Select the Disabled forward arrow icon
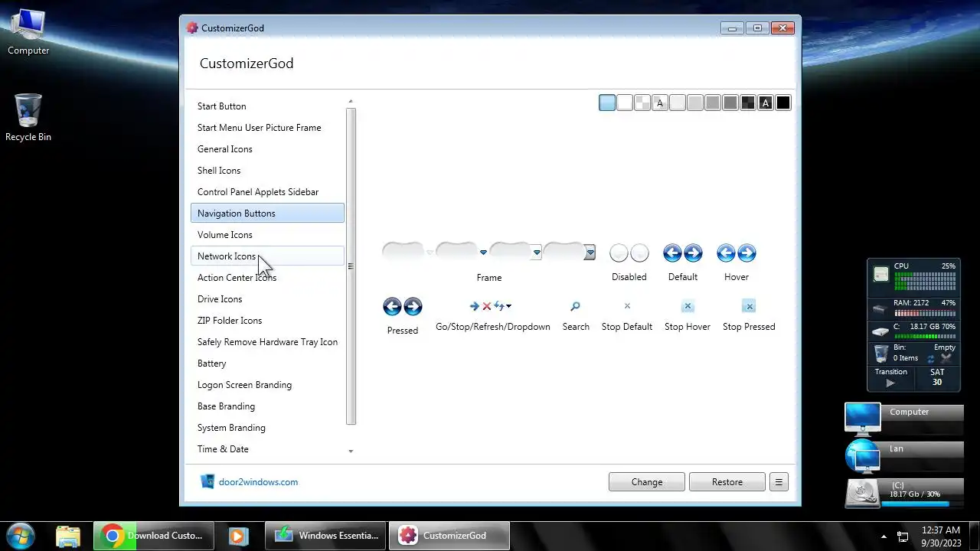Screen dimensions: 980x551 click(639, 253)
